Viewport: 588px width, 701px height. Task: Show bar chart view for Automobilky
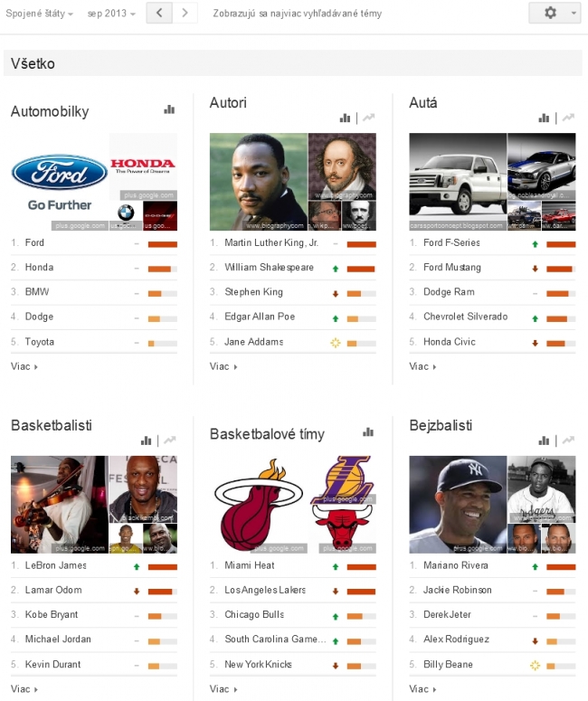click(x=169, y=109)
